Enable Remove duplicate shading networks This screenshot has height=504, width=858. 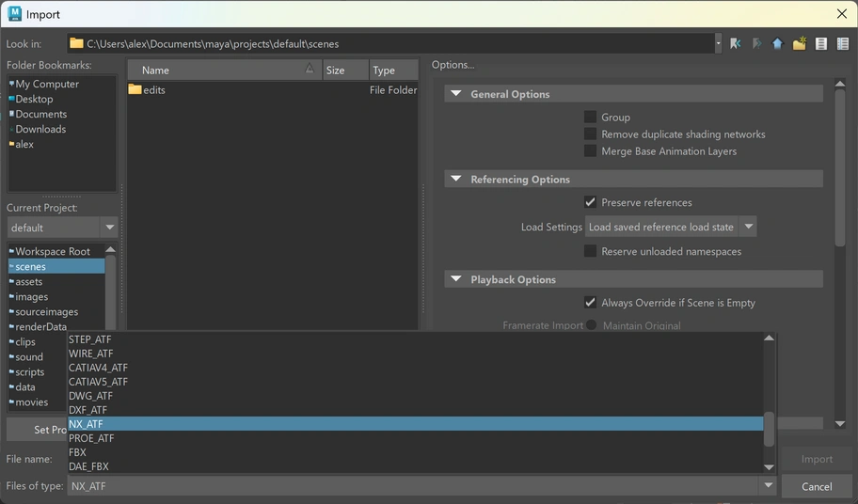[x=590, y=134]
